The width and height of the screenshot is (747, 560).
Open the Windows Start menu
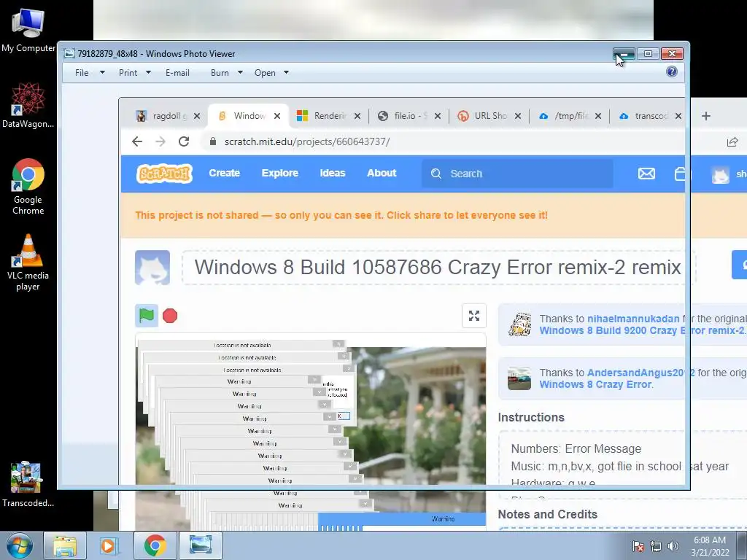(x=20, y=545)
